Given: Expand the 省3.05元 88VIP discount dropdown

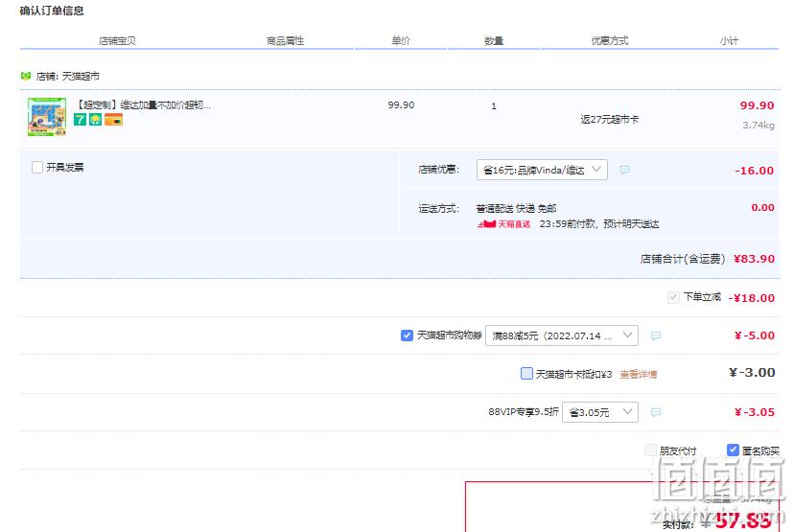Looking at the screenshot, I should click(600, 412).
